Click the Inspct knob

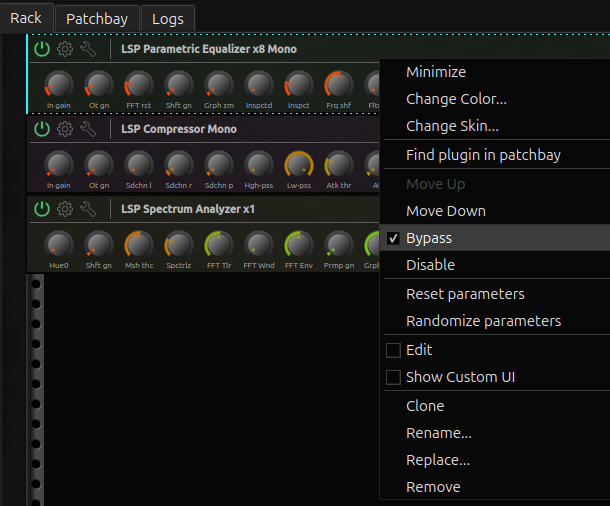(299, 84)
